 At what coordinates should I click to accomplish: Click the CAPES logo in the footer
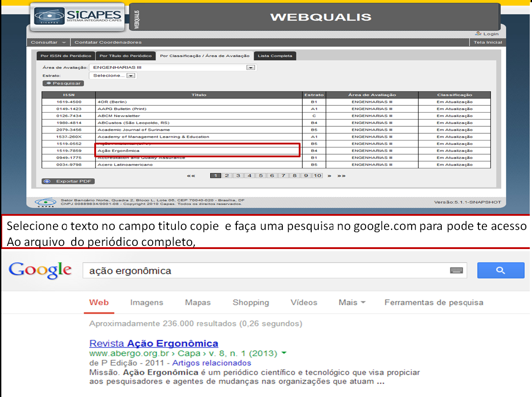pos(45,202)
